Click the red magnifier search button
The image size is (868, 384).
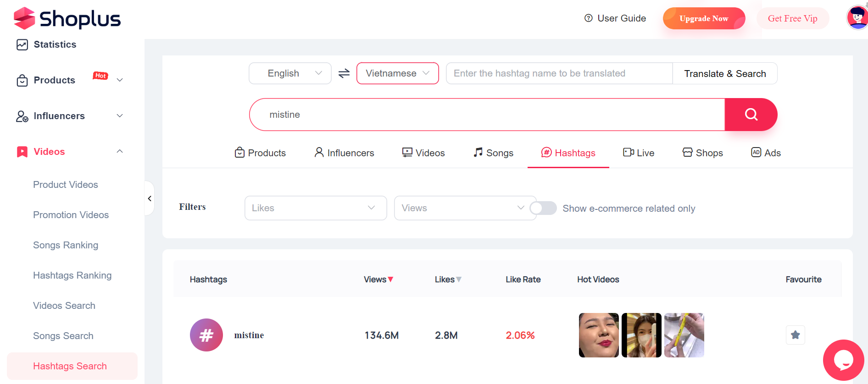[751, 115]
